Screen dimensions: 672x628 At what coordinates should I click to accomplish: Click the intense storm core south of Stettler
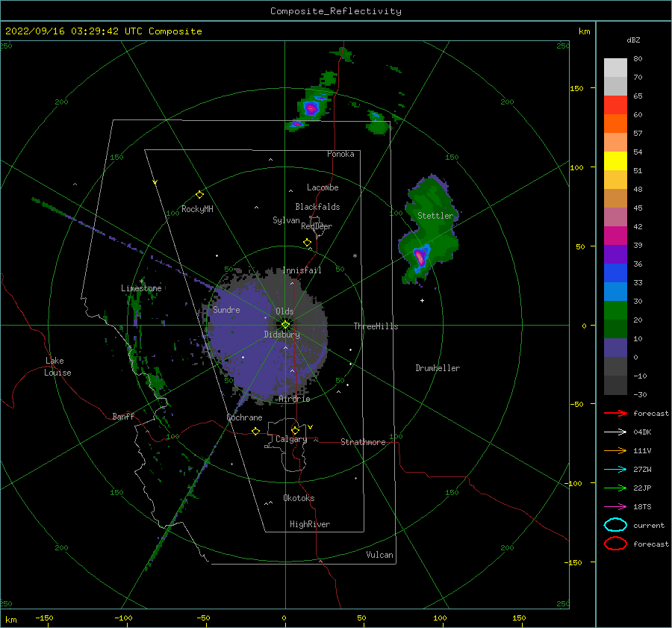click(420, 257)
